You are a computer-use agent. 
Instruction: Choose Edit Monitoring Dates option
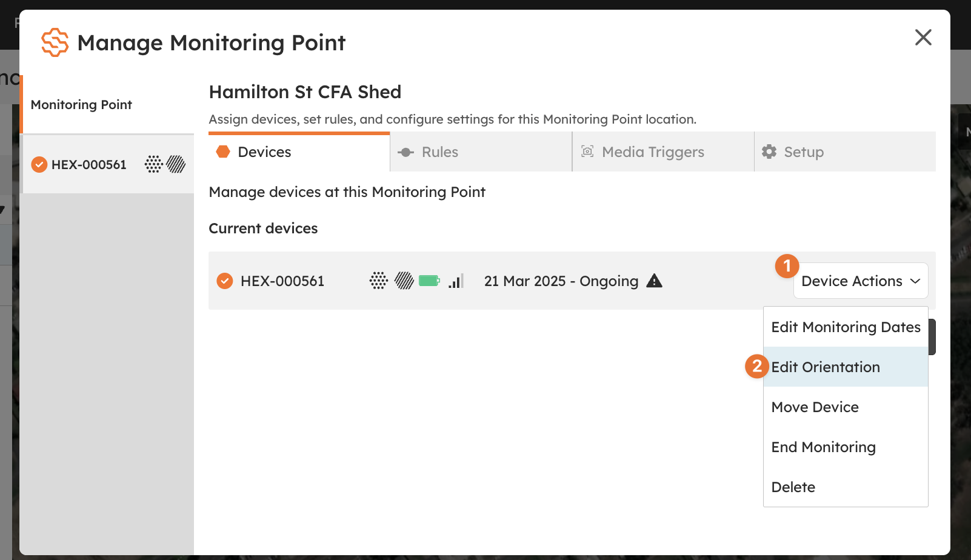(x=846, y=327)
